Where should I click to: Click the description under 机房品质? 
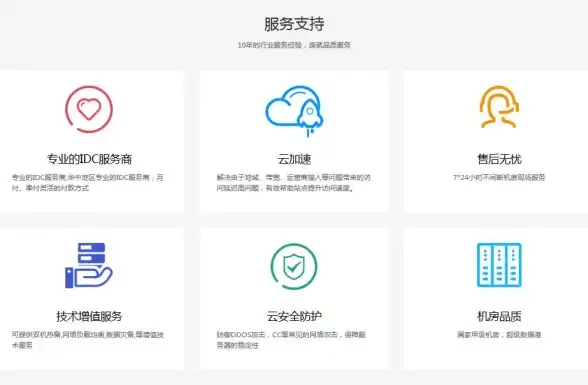[x=499, y=334]
